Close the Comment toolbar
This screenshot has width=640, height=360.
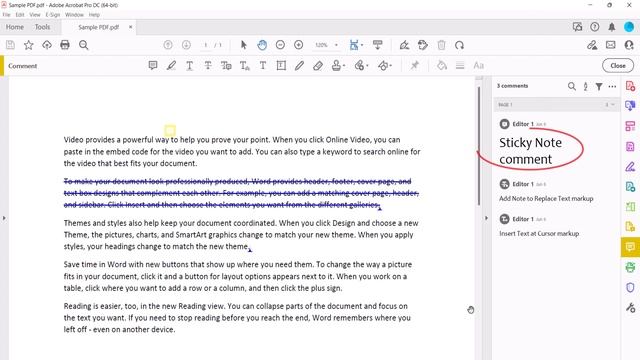coord(618,65)
